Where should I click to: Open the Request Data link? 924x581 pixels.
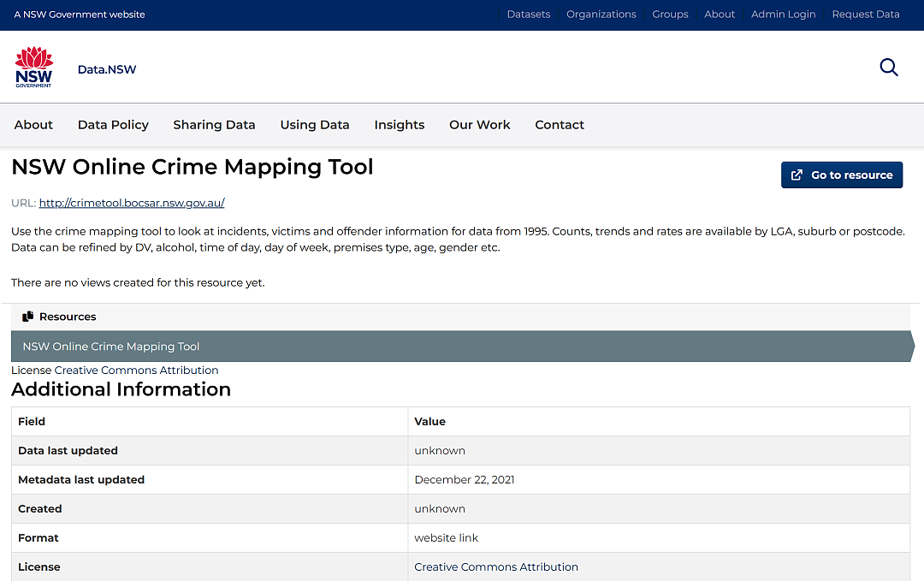point(866,15)
